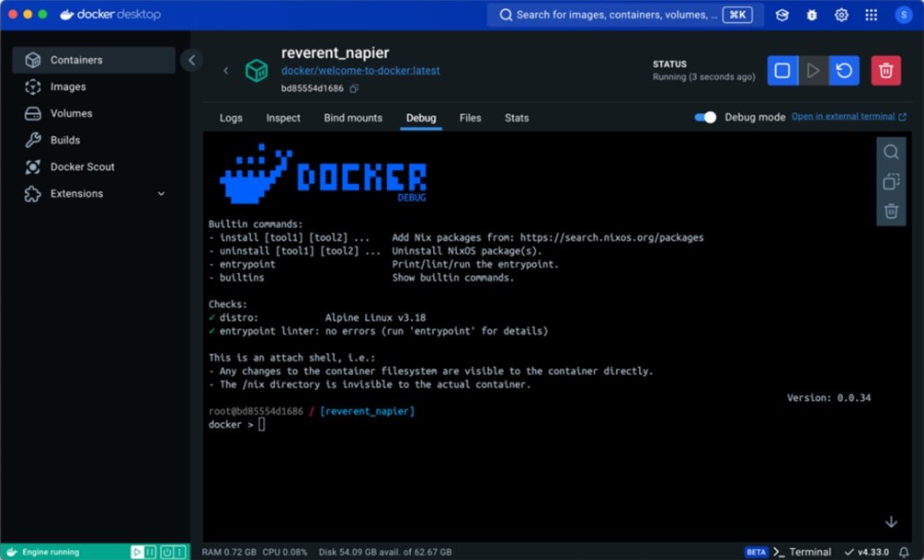Click the CPU 0.08% indicator
Viewport: 924px width, 560px height.
(x=285, y=553)
